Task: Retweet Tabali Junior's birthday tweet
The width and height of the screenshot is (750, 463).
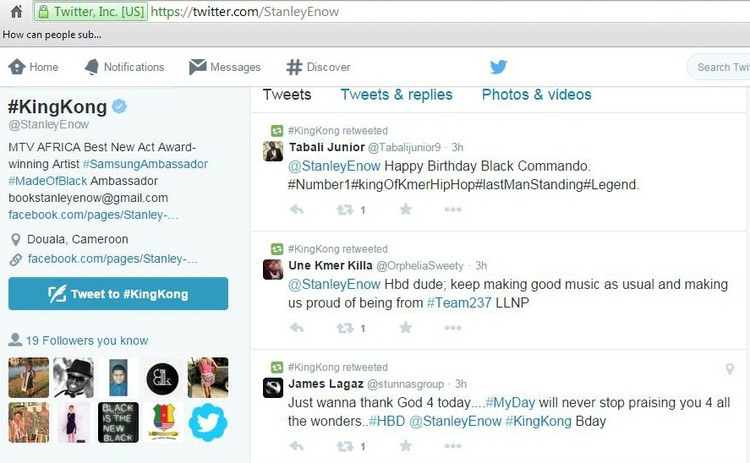Action: click(345, 209)
